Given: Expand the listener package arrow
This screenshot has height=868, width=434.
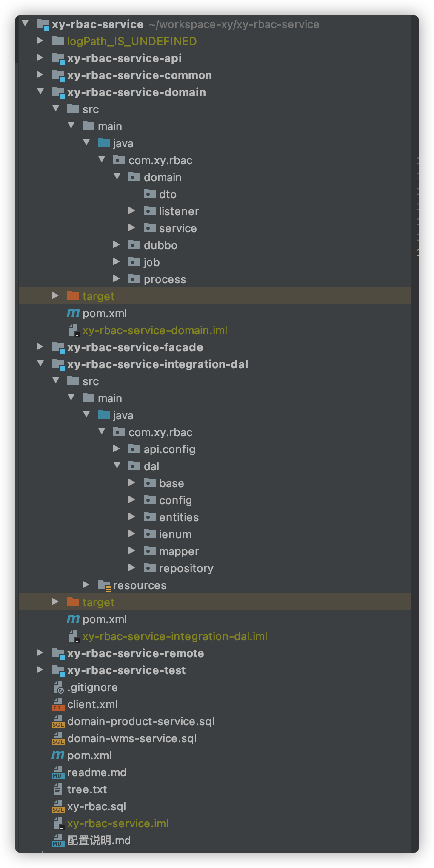Looking at the screenshot, I should tap(132, 210).
